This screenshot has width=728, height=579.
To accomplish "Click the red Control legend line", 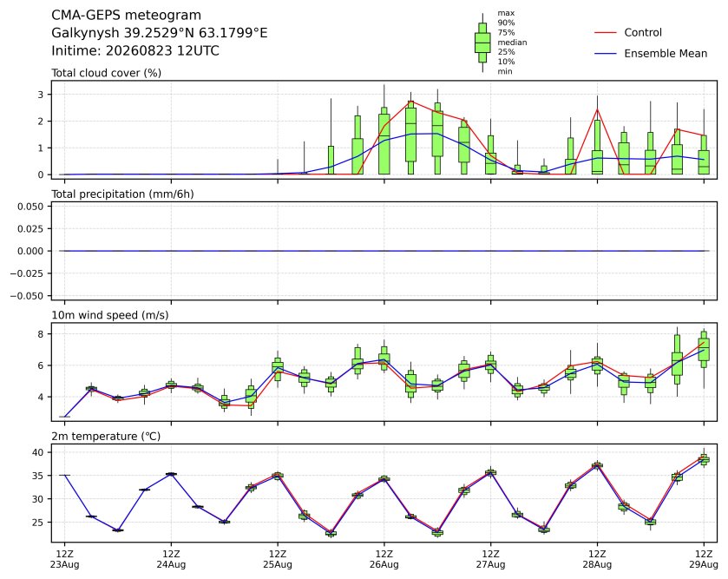I will 606,33.
